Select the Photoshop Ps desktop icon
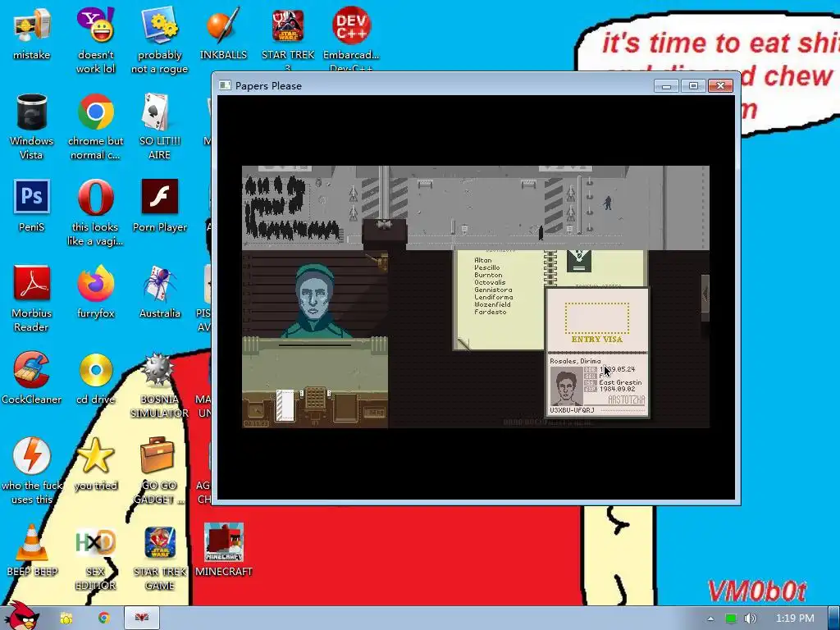This screenshot has height=630, width=840. tap(32, 206)
